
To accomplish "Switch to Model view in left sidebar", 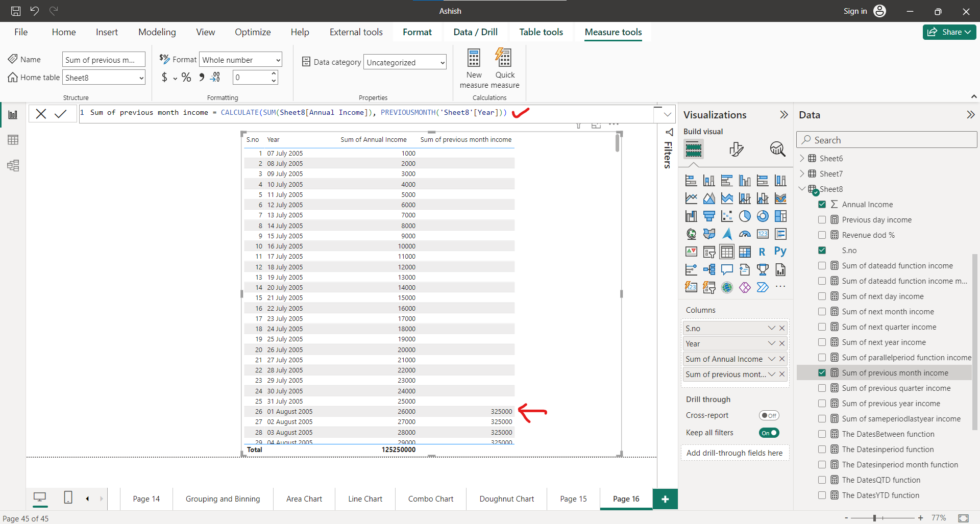I will click(13, 165).
